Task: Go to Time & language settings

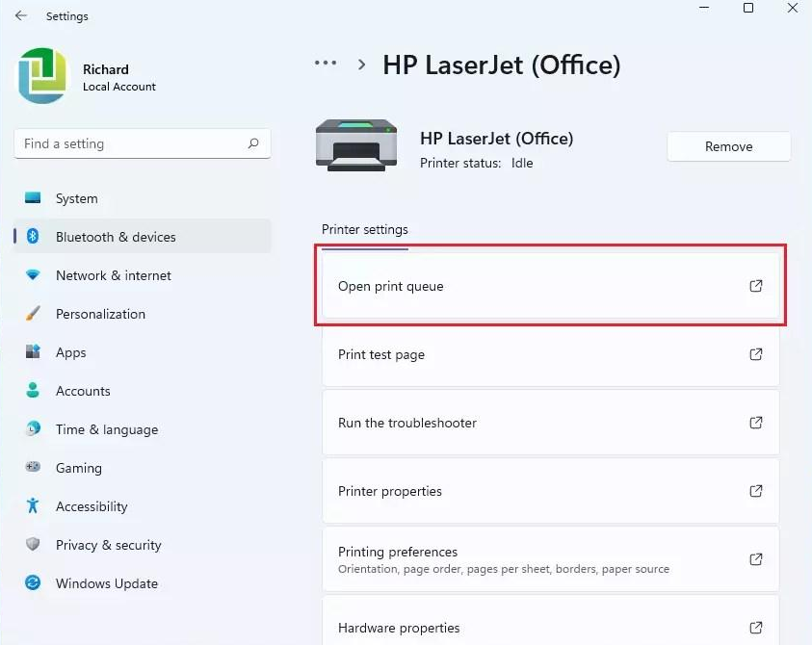Action: click(143, 429)
